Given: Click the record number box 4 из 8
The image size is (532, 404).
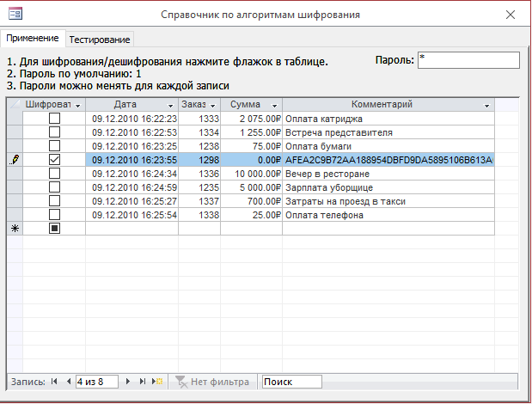Looking at the screenshot, I should (x=96, y=381).
